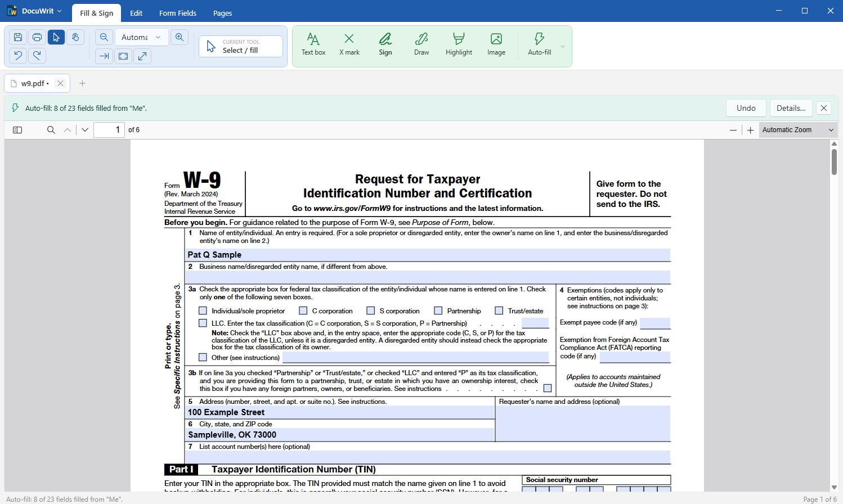
Task: Click the Current Tool Select / fill button
Action: [241, 46]
